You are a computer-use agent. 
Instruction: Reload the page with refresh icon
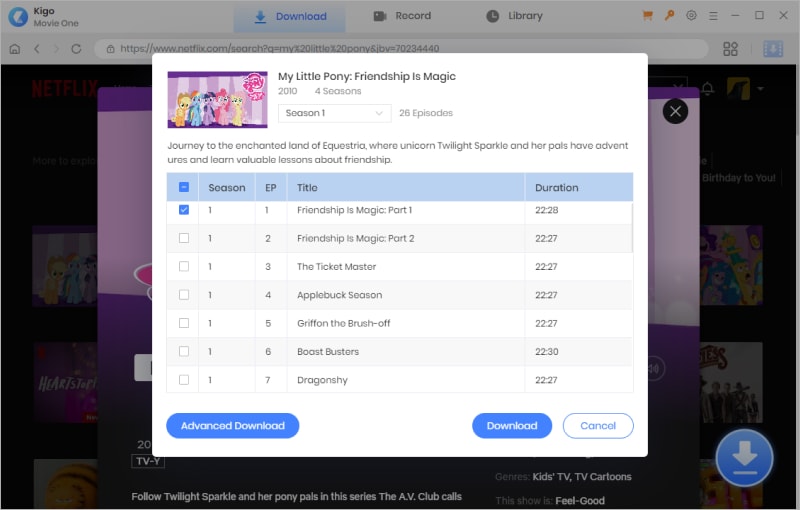click(x=76, y=49)
